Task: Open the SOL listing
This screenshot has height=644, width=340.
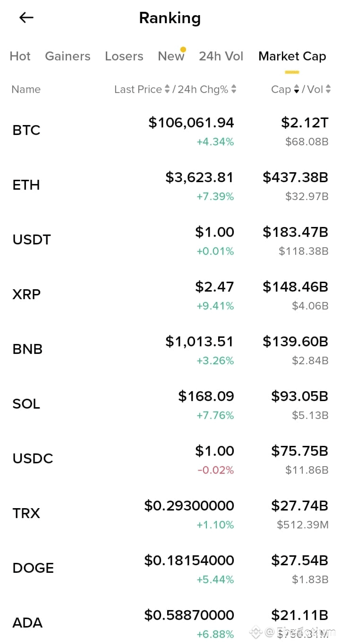Action: point(170,404)
